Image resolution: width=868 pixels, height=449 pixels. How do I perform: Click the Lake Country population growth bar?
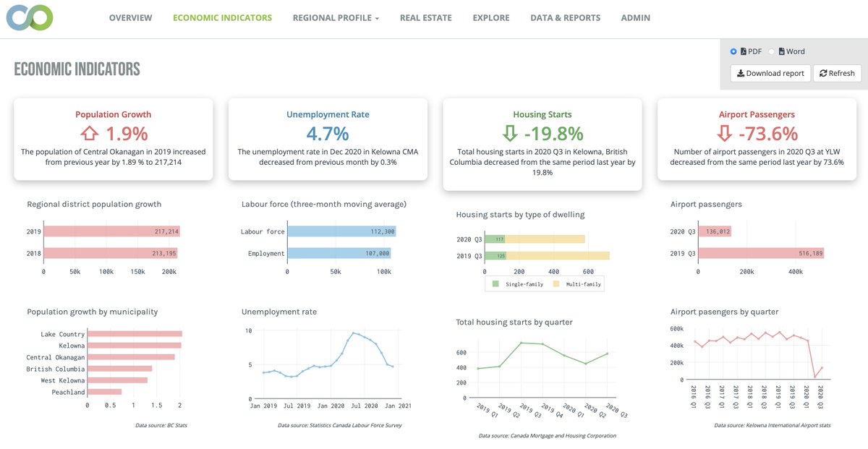pyautogui.click(x=135, y=334)
